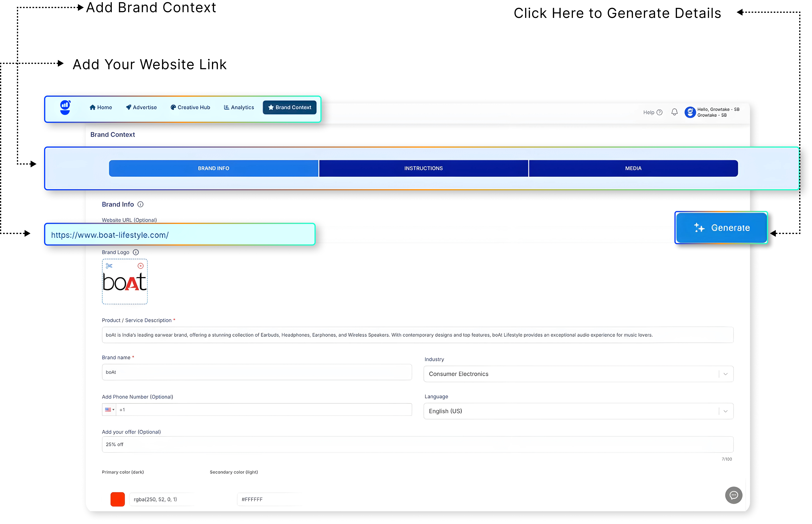Remove brand logo with red X icon
Screen dimensions: 812x524
141,266
